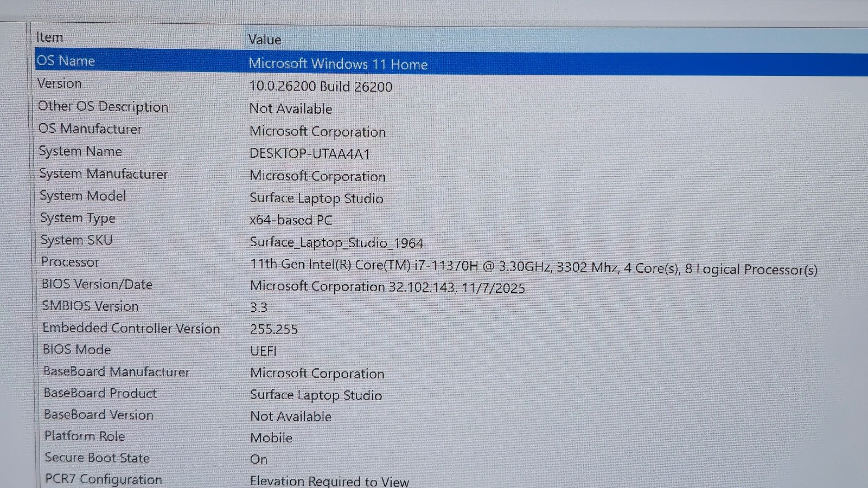Select the Secure Boot State row
868x488 pixels.
coord(97,458)
